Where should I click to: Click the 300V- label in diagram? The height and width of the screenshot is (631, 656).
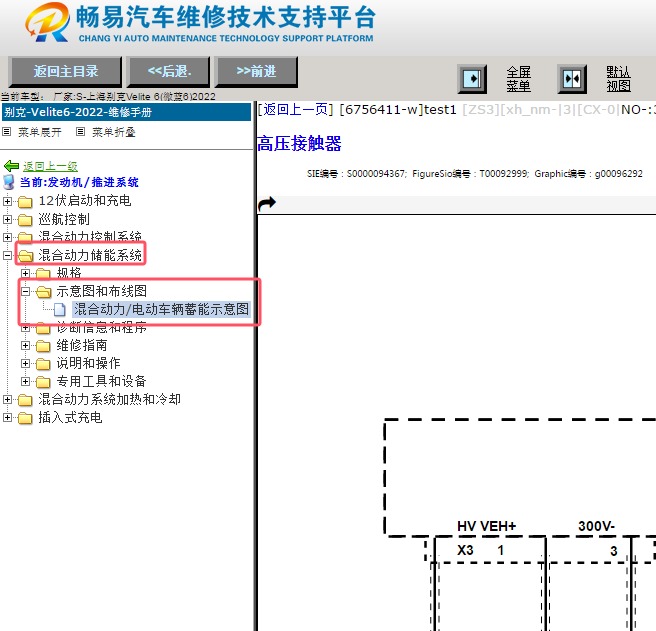click(x=596, y=526)
